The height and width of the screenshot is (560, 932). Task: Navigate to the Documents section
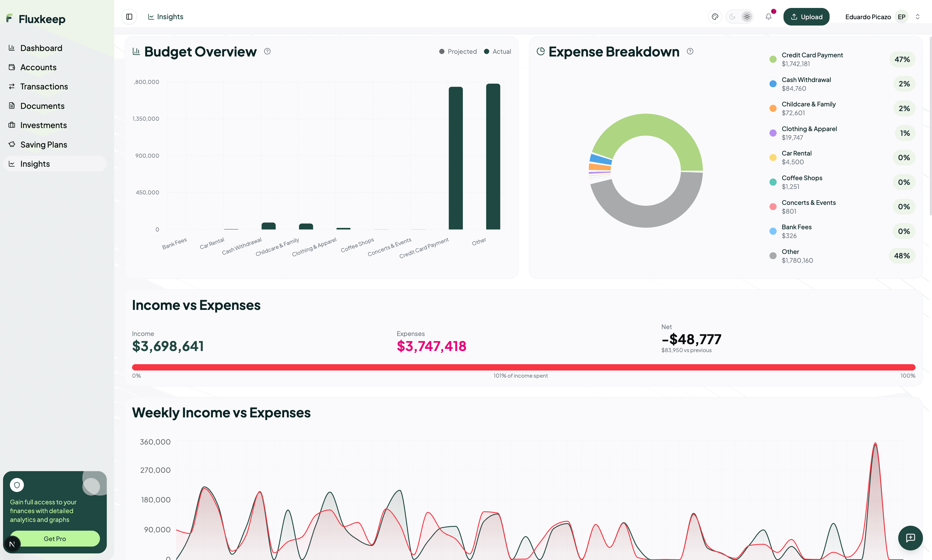click(x=42, y=106)
